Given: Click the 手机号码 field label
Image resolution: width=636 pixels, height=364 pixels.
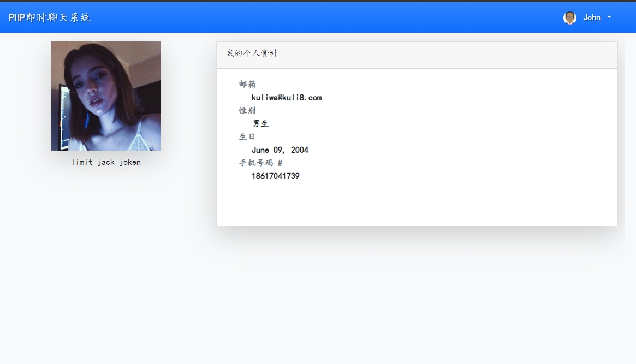Looking at the screenshot, I should click(x=255, y=163).
